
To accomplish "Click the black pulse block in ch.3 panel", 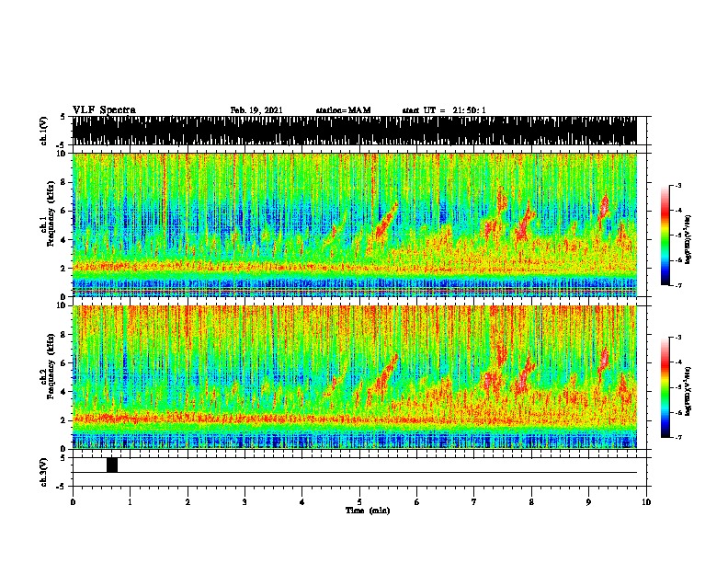I will point(112,465).
